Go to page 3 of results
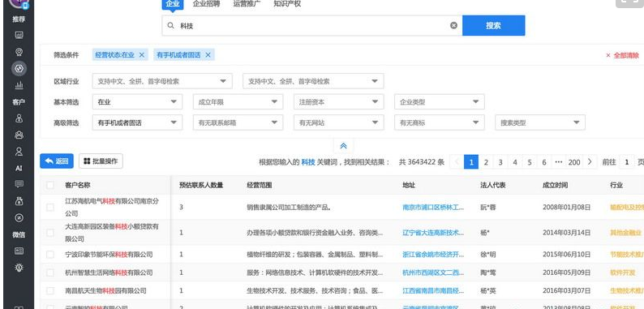Image resolution: width=644 pixels, height=309 pixels. pyautogui.click(x=500, y=162)
